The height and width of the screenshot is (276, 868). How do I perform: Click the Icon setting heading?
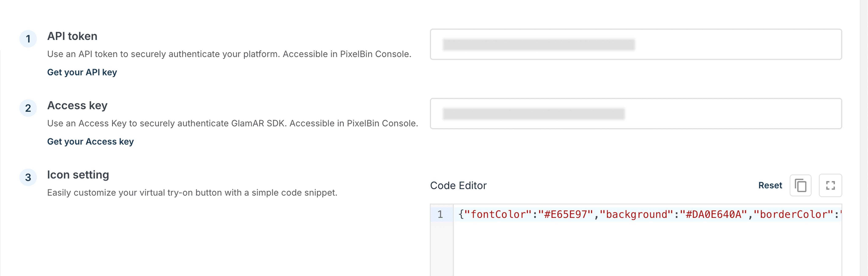(x=78, y=175)
